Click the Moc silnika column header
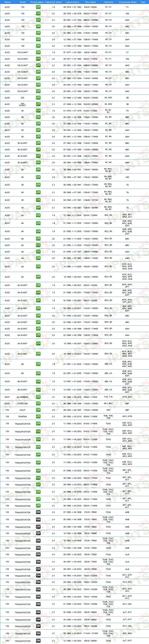This screenshot has height=644, width=149. point(91,2)
